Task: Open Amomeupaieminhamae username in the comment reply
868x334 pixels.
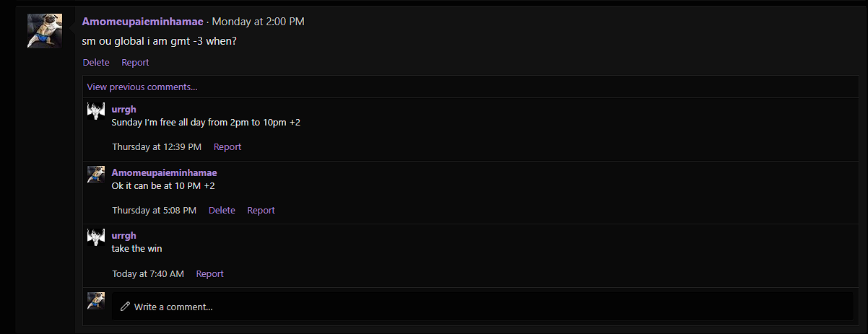Action: [x=165, y=173]
